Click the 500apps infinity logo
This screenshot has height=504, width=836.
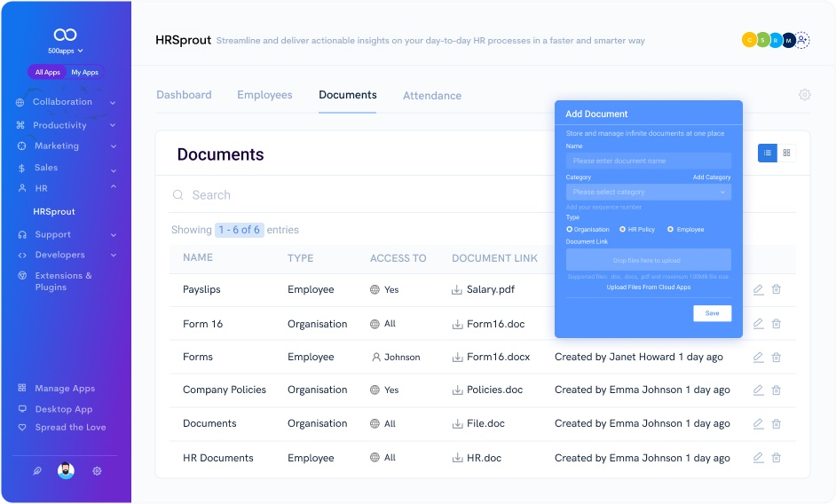point(65,35)
